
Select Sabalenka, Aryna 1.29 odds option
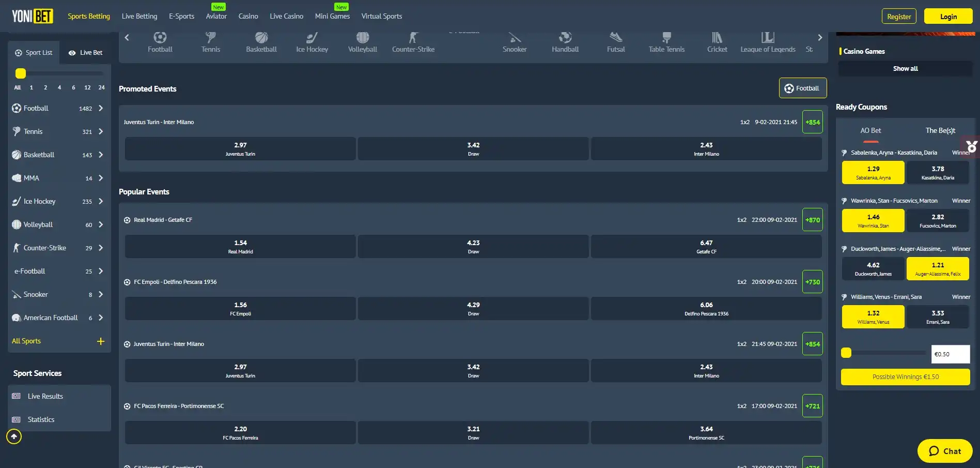coord(873,172)
